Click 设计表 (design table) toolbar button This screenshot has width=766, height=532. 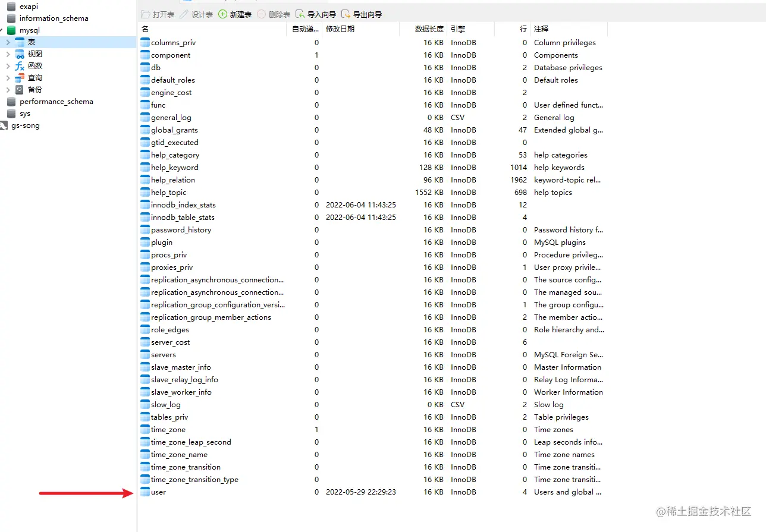(196, 14)
